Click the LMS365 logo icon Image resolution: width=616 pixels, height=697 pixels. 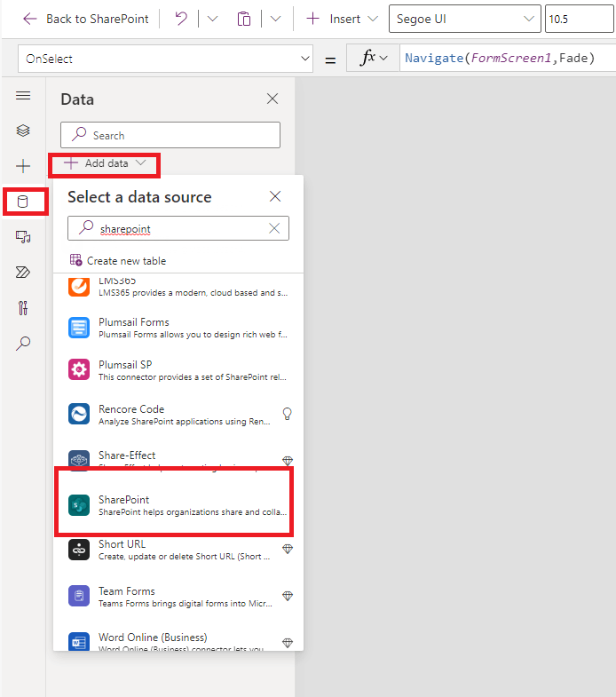pos(79,287)
